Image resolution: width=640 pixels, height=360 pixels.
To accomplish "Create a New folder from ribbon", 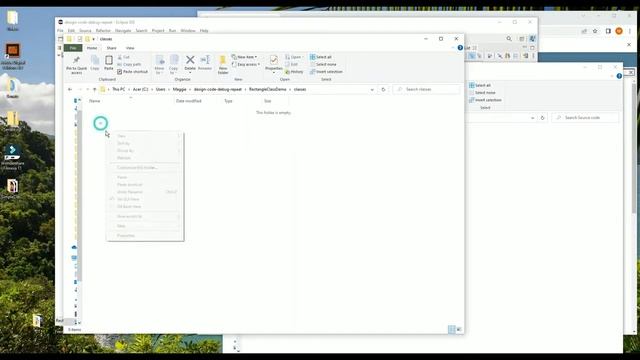I will coord(223,65).
